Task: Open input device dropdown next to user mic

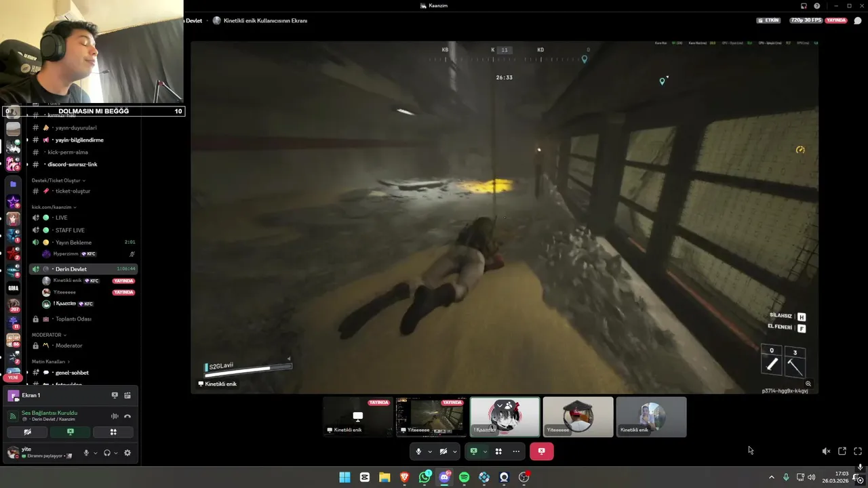Action: tap(95, 453)
